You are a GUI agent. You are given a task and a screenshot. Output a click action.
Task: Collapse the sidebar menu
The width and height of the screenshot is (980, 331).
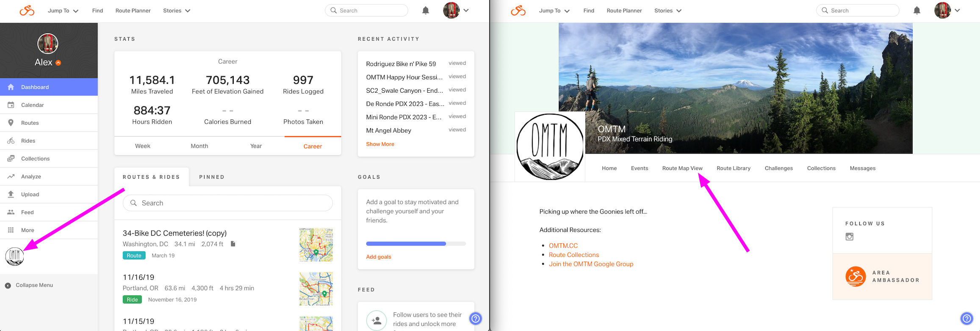[x=29, y=285]
